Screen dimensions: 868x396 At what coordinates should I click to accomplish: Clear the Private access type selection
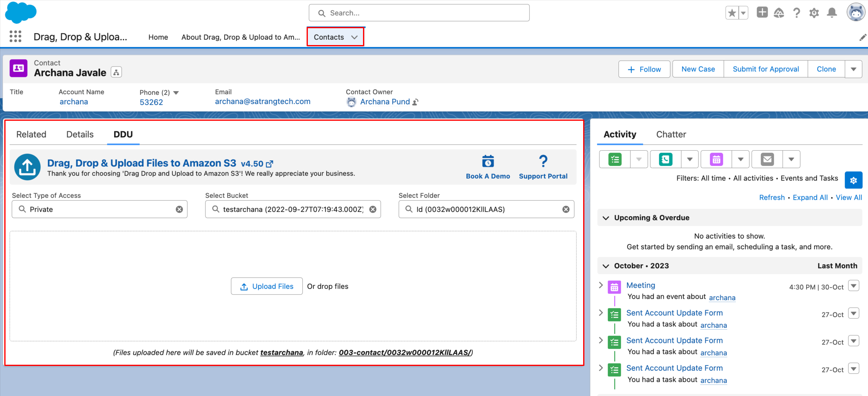(x=179, y=209)
